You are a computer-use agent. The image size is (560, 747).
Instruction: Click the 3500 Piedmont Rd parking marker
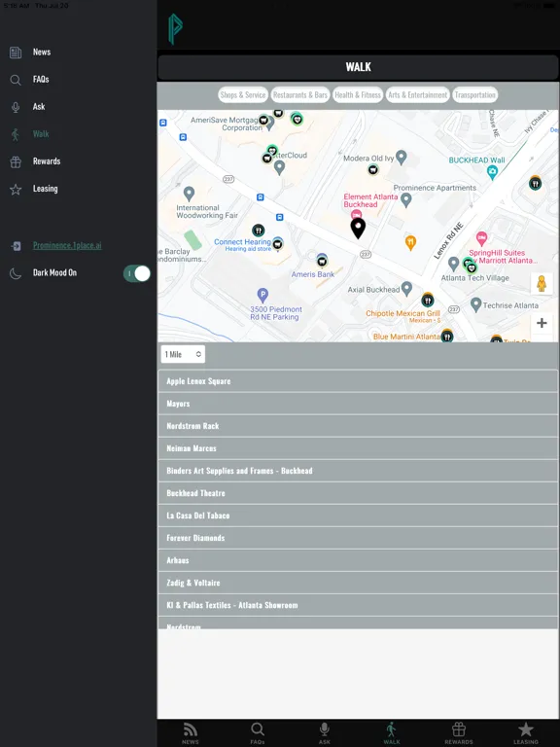point(262,296)
